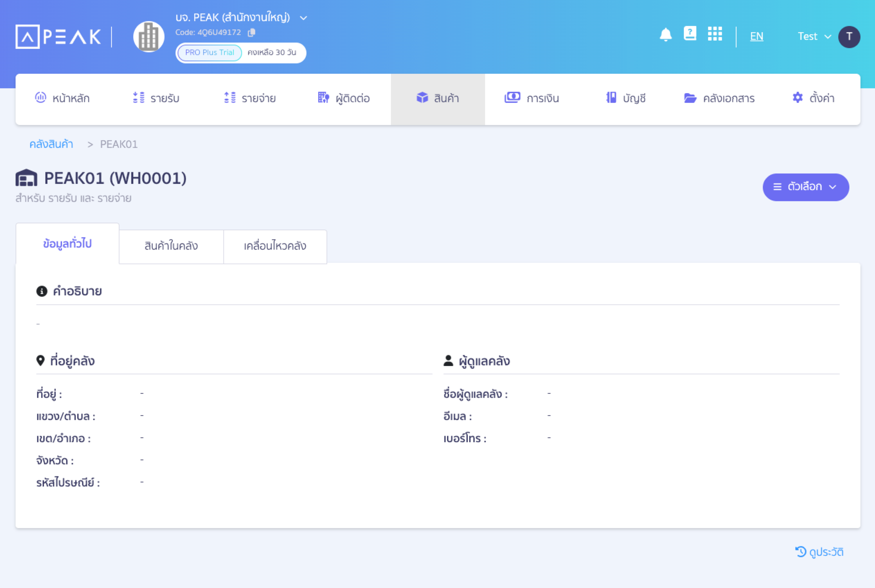This screenshot has height=588, width=875.
Task: Open the ผู้ติดต่อ menu
Action: (x=344, y=98)
